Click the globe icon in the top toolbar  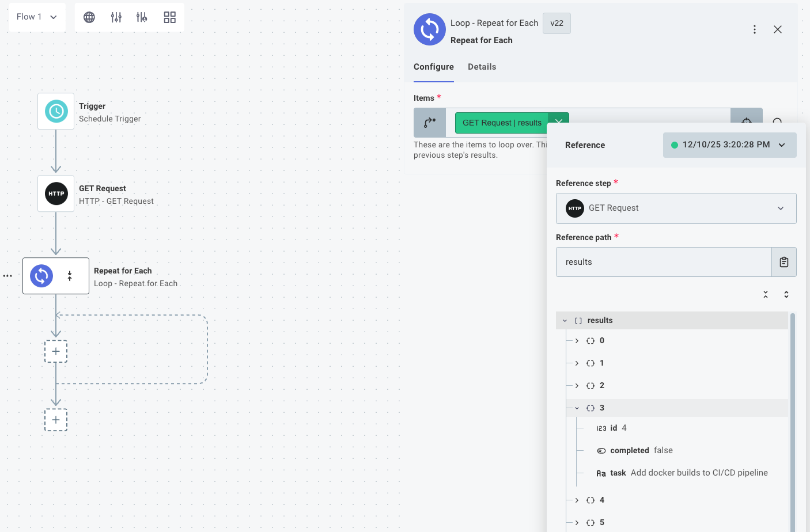[89, 17]
